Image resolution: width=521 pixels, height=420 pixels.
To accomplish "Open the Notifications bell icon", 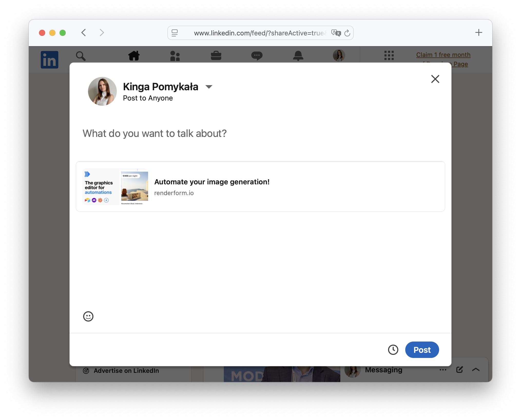I will coord(298,56).
